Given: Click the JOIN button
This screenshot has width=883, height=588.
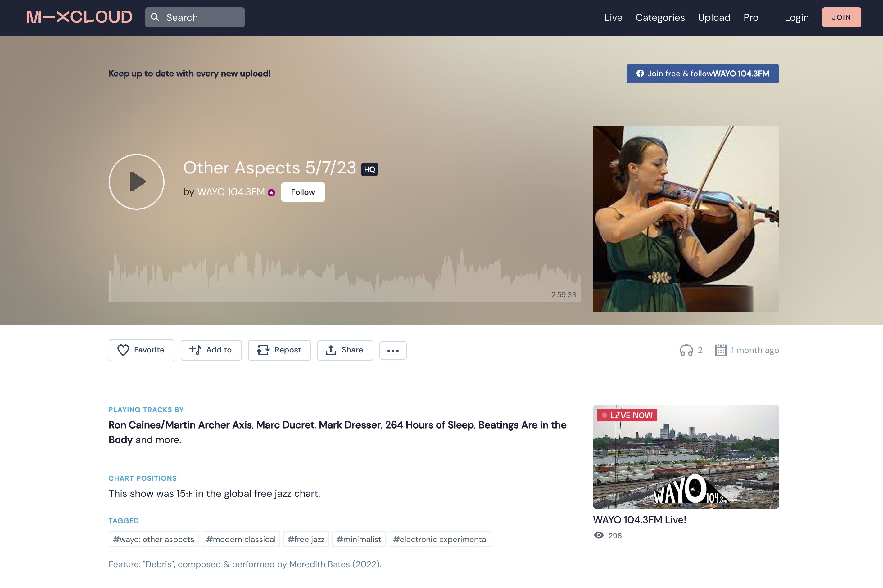Looking at the screenshot, I should (x=841, y=17).
